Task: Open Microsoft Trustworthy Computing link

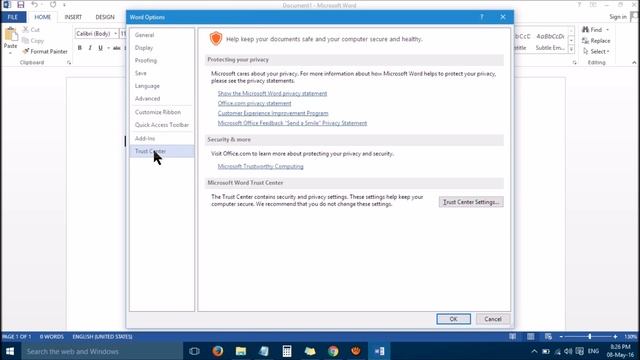Action: click(x=260, y=167)
